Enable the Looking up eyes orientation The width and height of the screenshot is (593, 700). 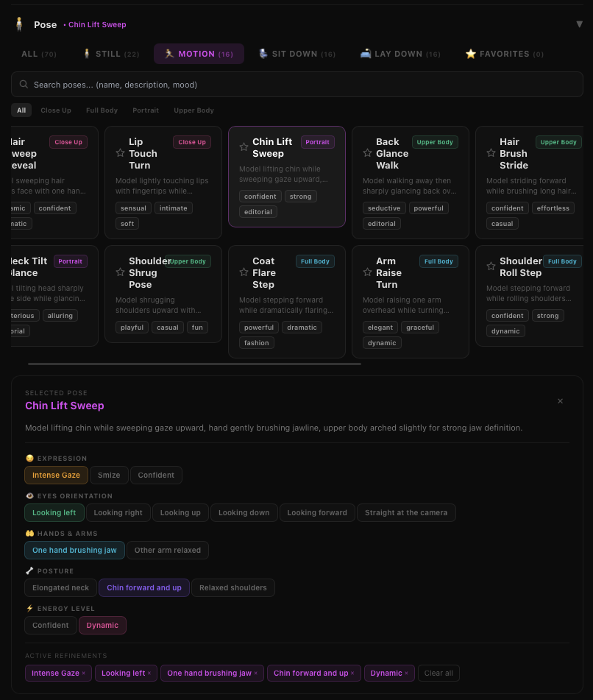click(x=180, y=513)
